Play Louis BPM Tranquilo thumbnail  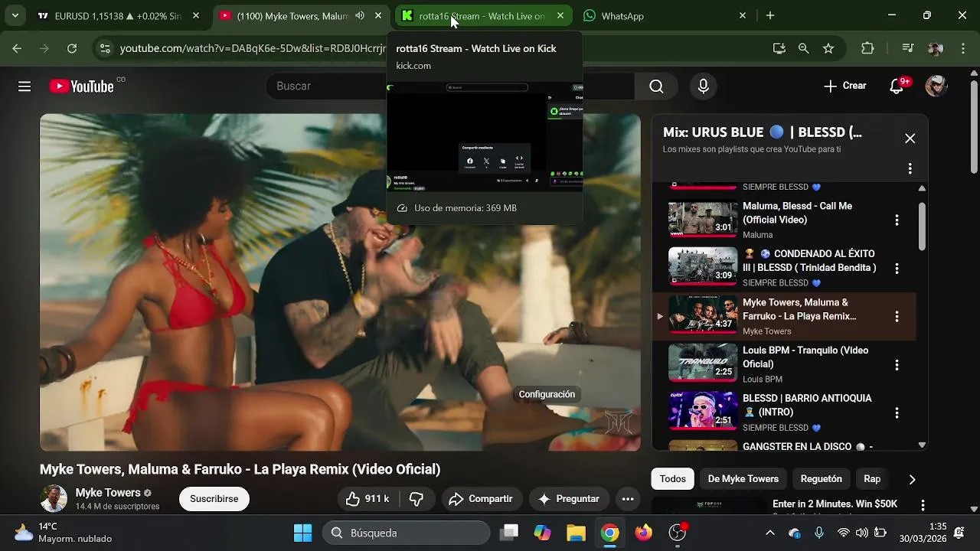click(703, 363)
